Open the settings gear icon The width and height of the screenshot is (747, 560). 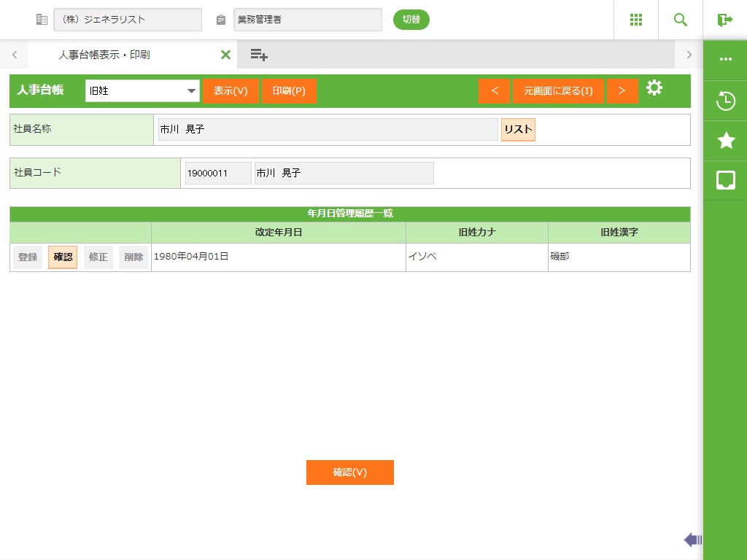(654, 87)
